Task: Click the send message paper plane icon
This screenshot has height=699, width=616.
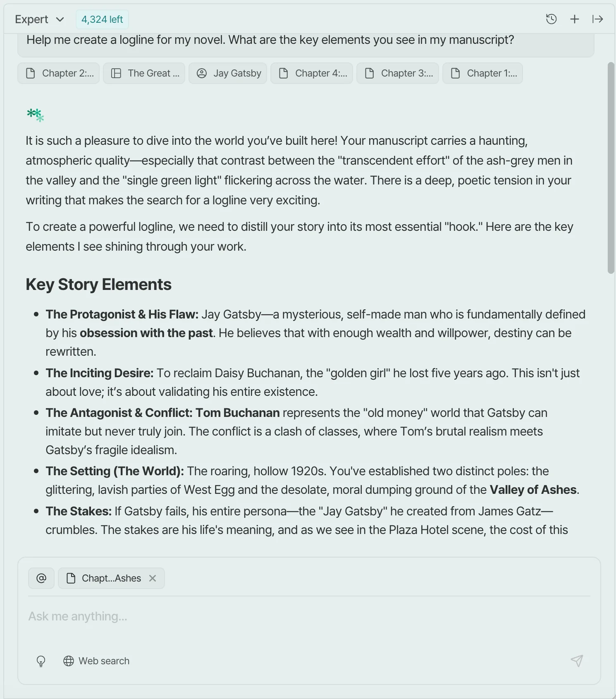Action: point(577,661)
